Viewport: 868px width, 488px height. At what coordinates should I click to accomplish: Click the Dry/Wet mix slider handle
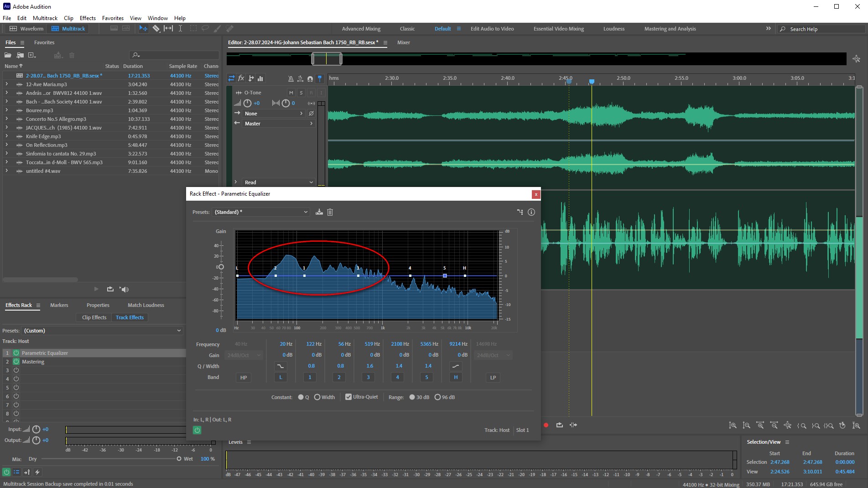pos(179,459)
